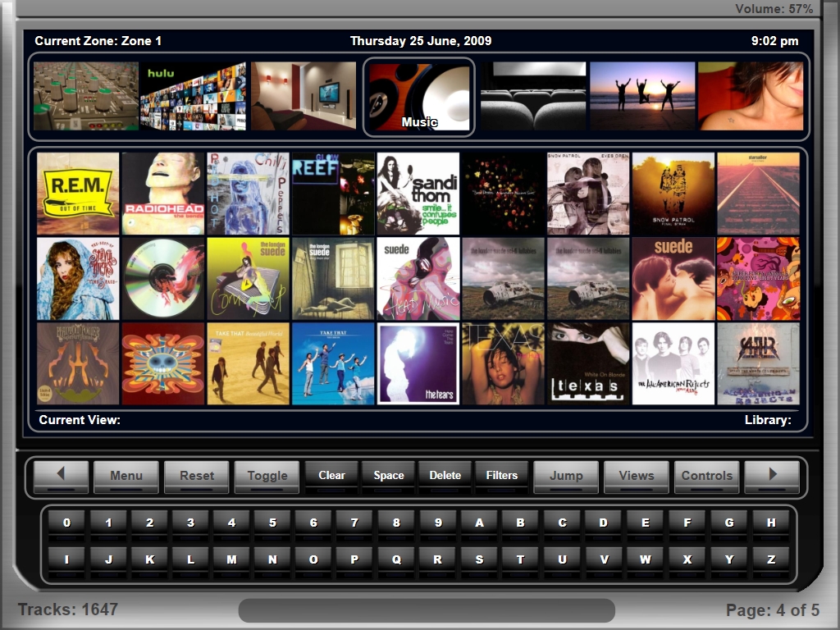Go to next page with right arrow
Viewport: 840px width, 630px height.
tap(772, 477)
